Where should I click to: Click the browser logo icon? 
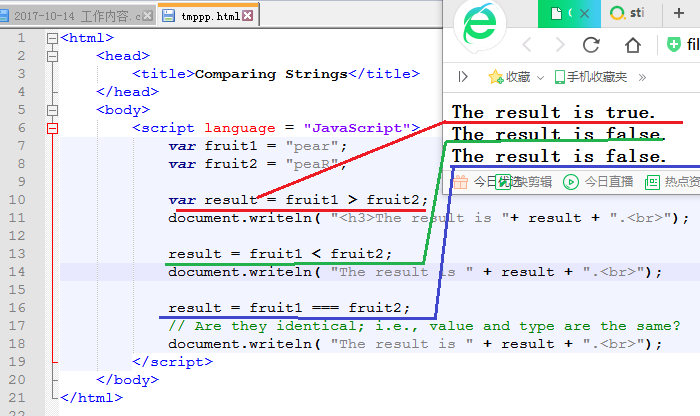tap(480, 25)
